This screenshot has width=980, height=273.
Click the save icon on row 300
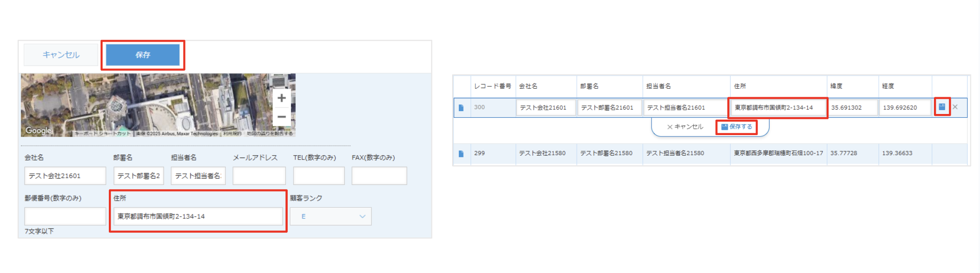[942, 107]
